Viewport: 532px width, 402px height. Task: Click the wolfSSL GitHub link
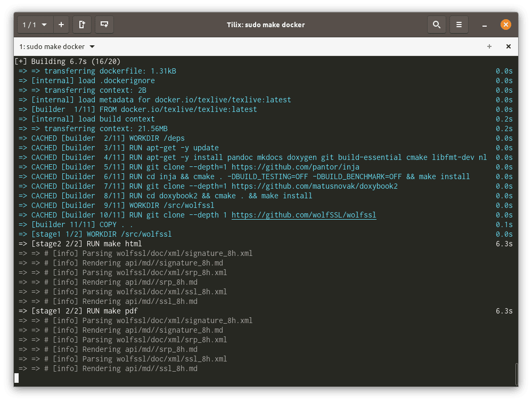click(304, 215)
